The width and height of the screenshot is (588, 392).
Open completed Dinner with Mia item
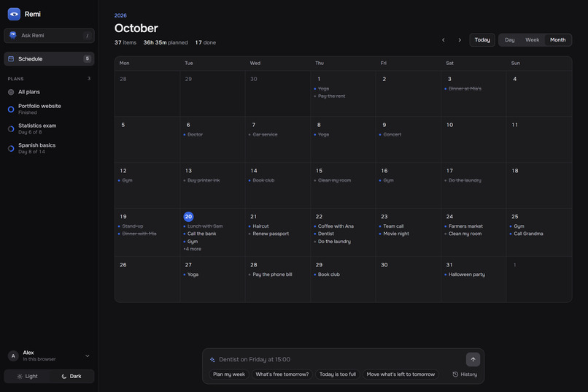click(139, 234)
